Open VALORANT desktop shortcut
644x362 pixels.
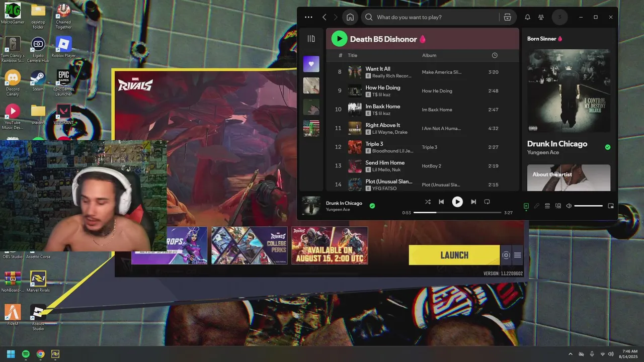coord(63,114)
